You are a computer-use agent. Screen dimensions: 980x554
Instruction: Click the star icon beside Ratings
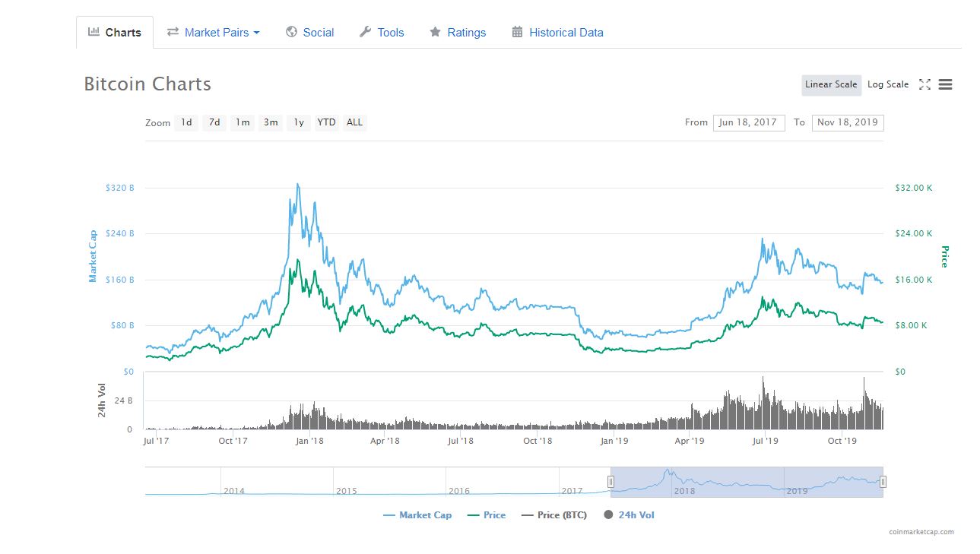(435, 32)
